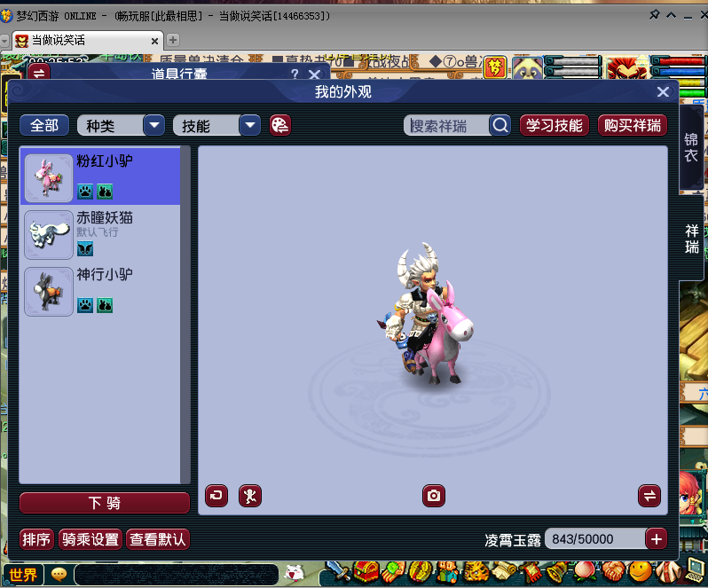Close the 当做说笑话 tab

tap(154, 41)
